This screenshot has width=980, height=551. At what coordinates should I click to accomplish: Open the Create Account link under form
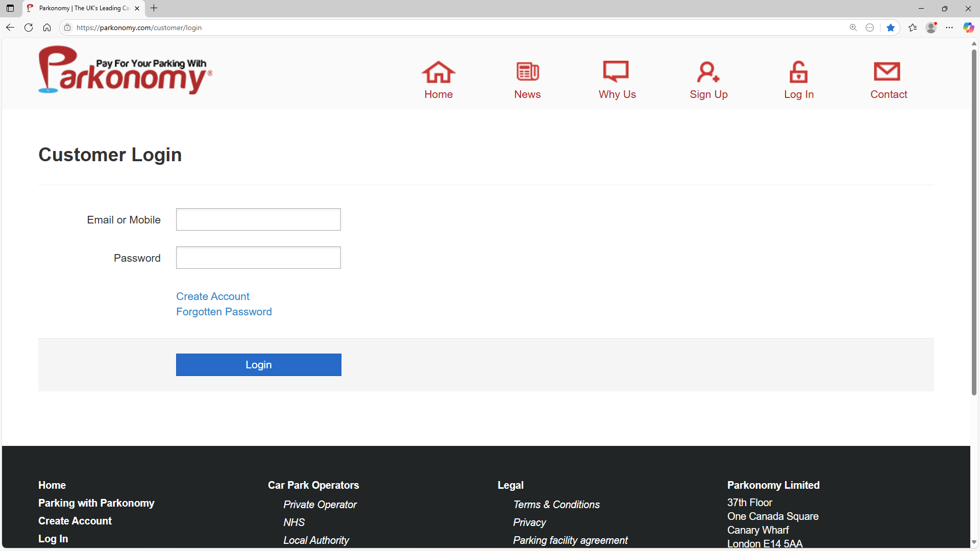[213, 296]
